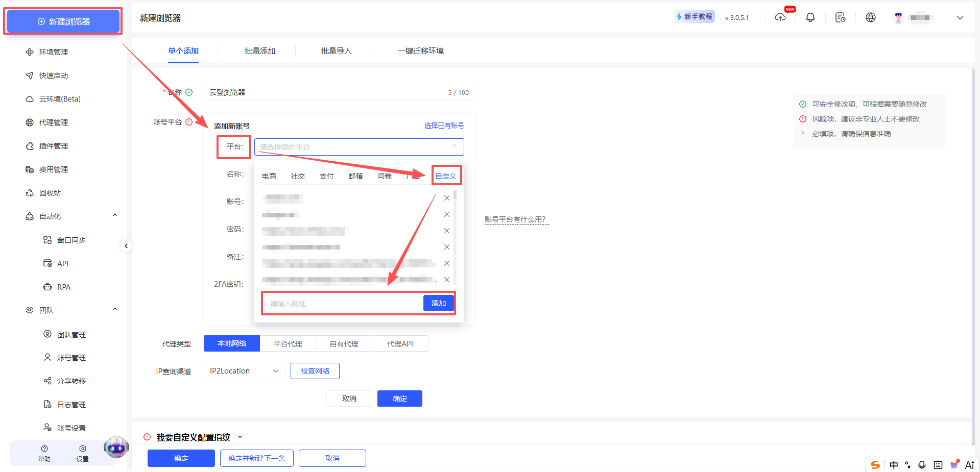The image size is (980, 472).
Task: Activate the microphone voice input icon
Action: click(x=922, y=465)
